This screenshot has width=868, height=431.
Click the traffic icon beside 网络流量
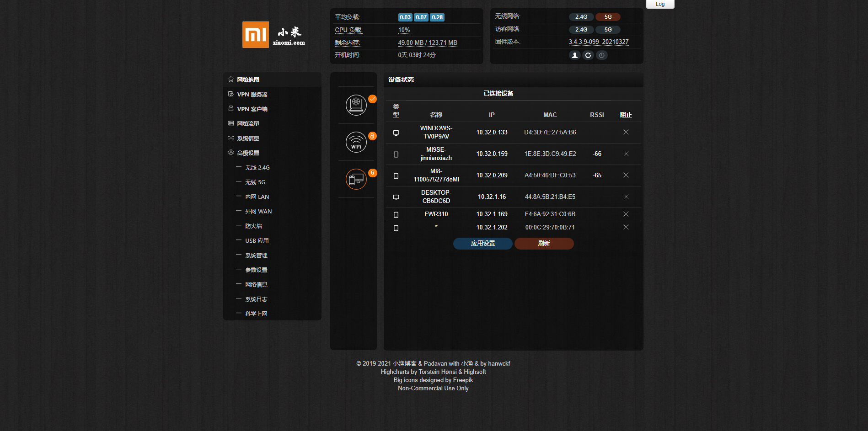coord(231,123)
